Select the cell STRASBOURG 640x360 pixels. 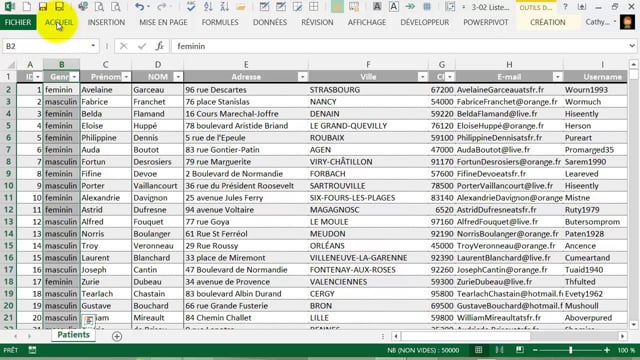(x=368, y=90)
